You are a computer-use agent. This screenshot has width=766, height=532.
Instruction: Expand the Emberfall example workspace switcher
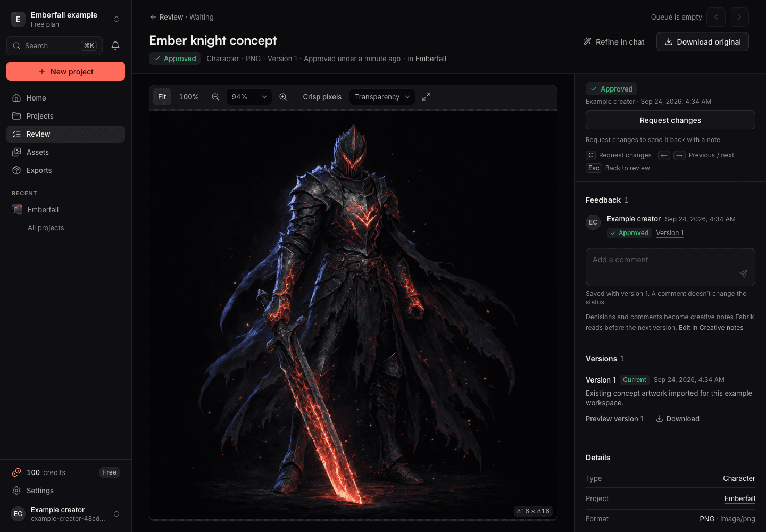point(65,19)
